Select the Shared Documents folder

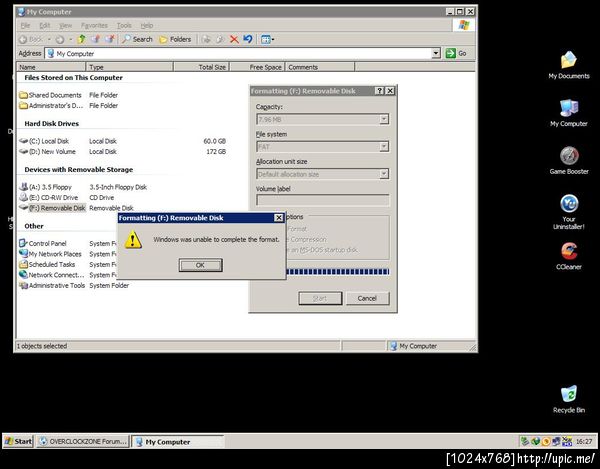coord(51,95)
